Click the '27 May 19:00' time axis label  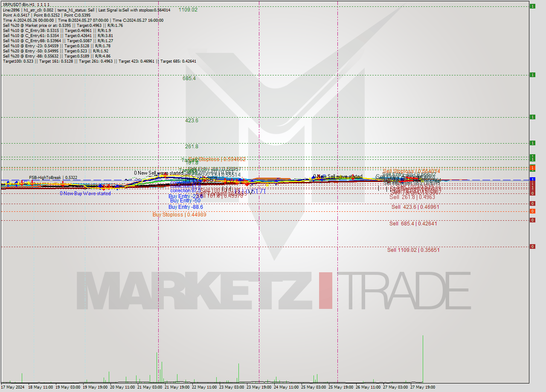423,387
